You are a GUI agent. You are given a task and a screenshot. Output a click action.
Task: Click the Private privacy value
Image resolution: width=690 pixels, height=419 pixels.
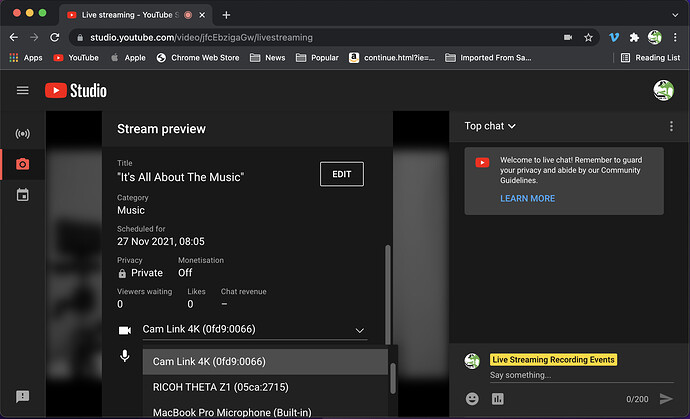147,273
